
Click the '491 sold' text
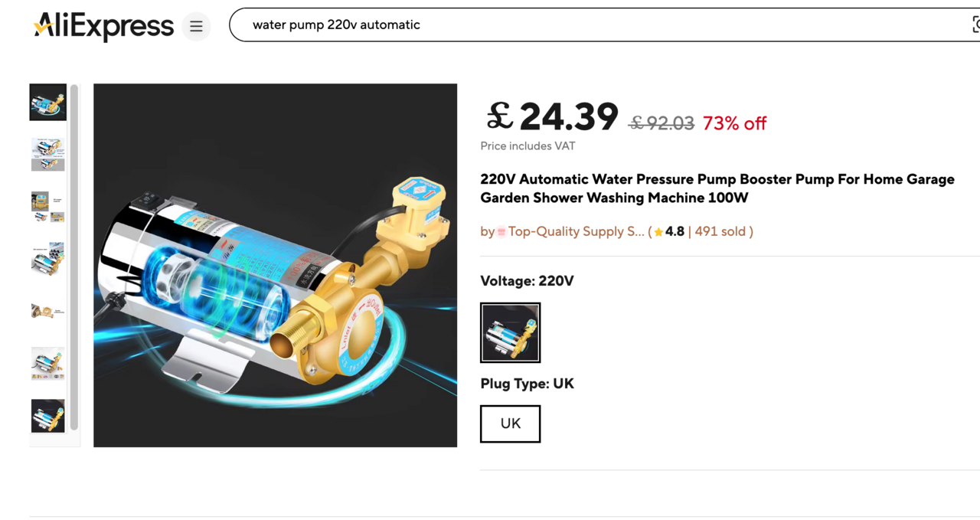(720, 231)
